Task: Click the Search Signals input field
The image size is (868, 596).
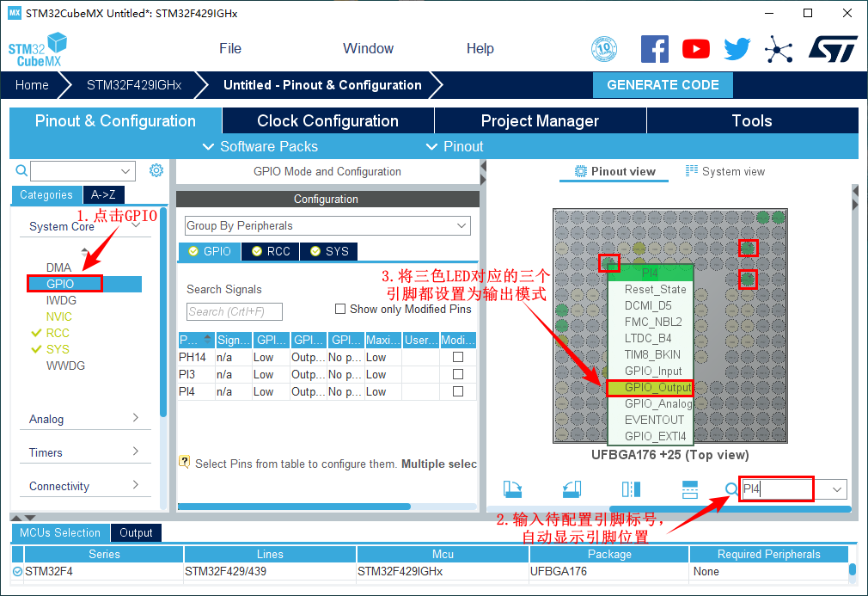Action: coord(234,311)
